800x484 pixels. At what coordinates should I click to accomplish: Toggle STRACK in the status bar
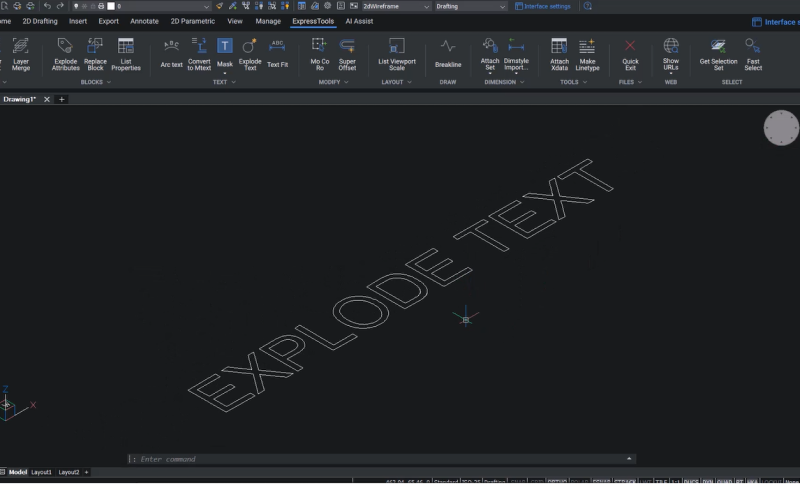624,481
